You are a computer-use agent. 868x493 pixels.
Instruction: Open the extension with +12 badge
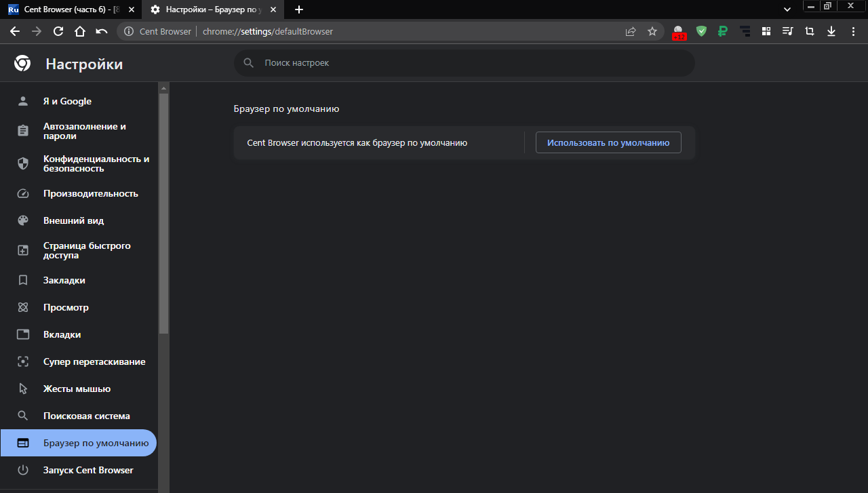point(679,32)
